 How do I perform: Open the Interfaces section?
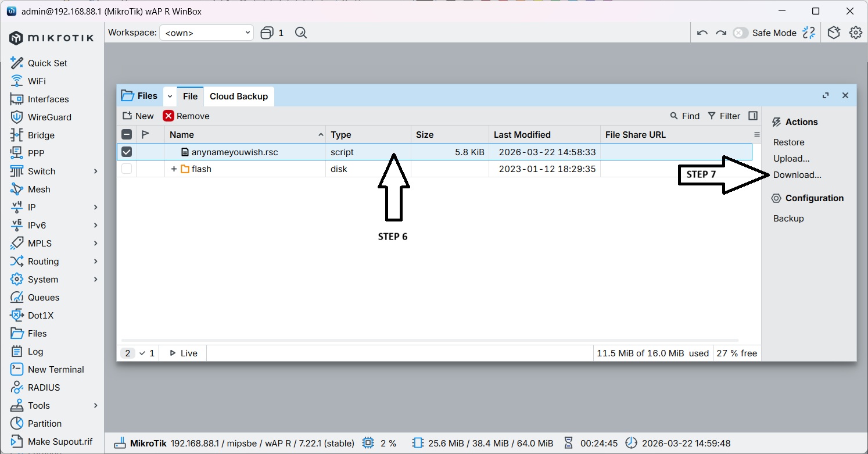[x=48, y=99]
